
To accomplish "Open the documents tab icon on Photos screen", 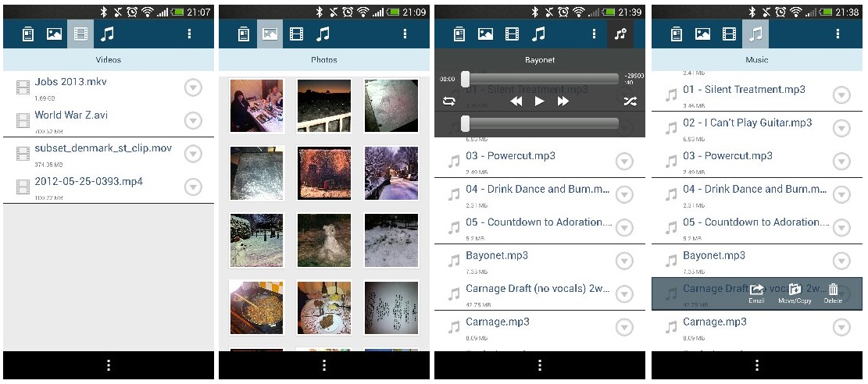I will (243, 34).
